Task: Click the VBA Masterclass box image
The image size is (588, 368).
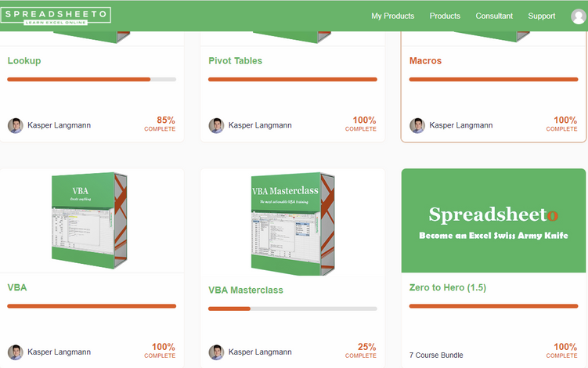Action: [293, 224]
